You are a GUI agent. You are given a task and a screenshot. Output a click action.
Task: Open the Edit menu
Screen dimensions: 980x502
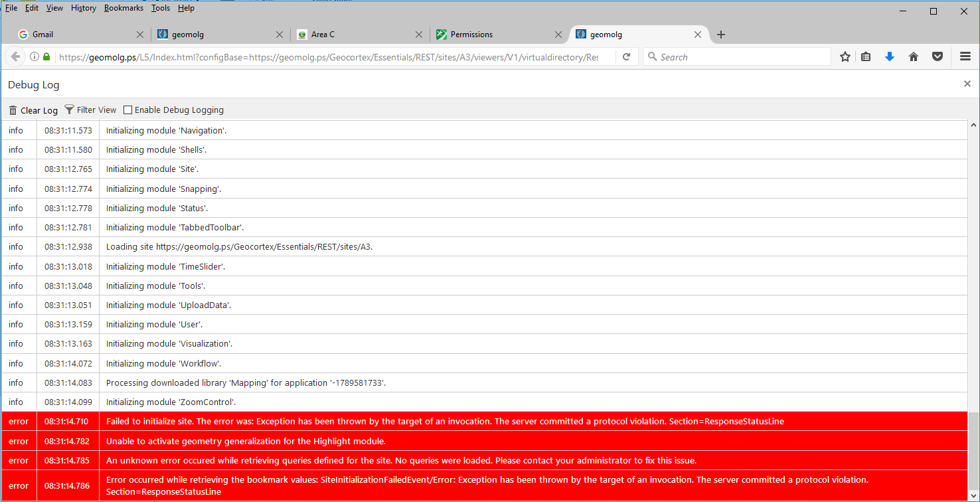point(32,8)
